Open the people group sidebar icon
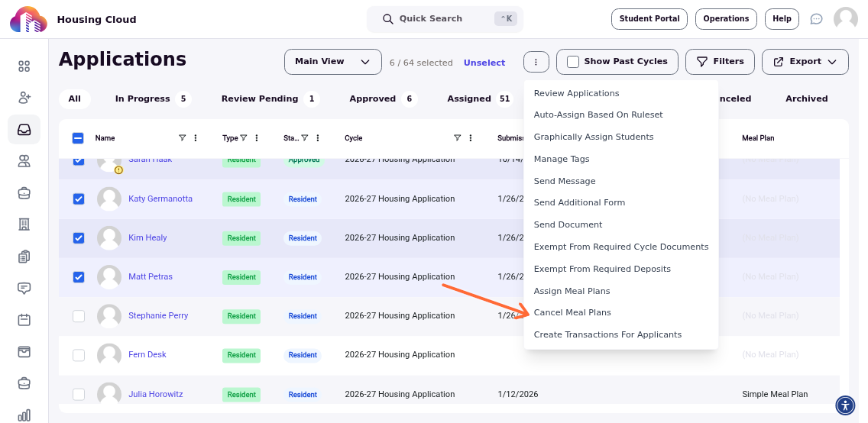 pyautogui.click(x=24, y=161)
